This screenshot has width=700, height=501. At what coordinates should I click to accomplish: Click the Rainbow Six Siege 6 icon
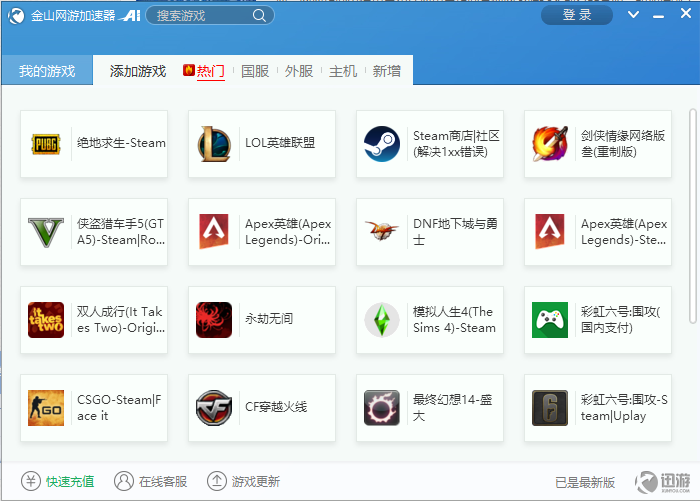(x=550, y=408)
